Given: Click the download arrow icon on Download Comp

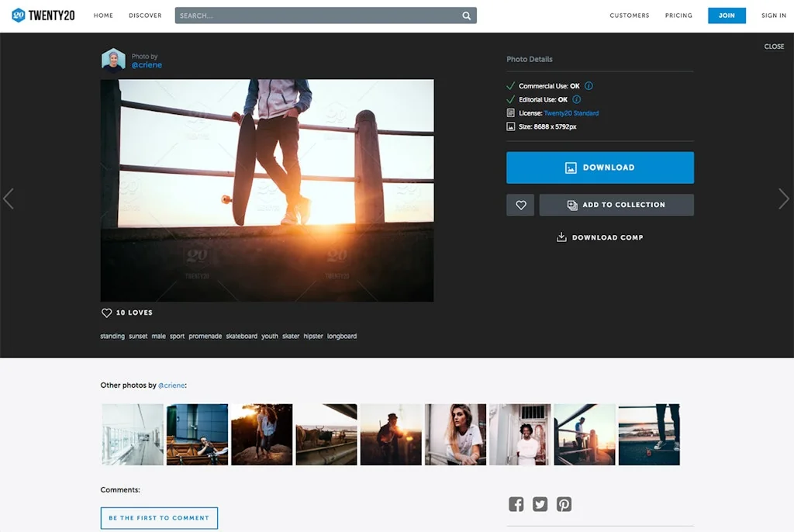Looking at the screenshot, I should (561, 237).
